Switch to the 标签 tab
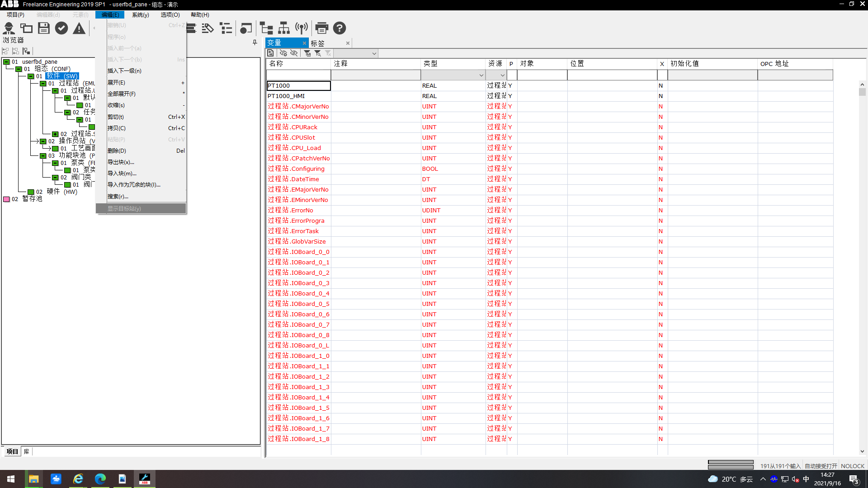The image size is (868, 488). [x=318, y=43]
